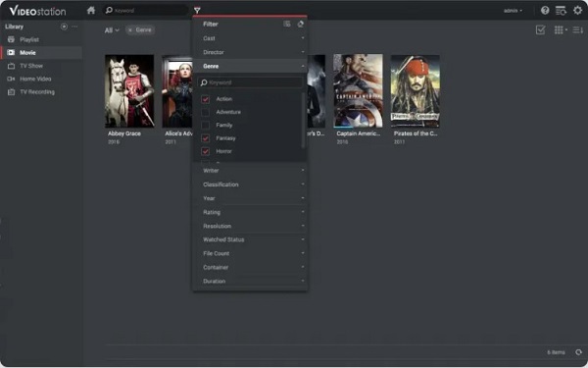Switch view with grid icon
The height and width of the screenshot is (368, 588).
point(561,29)
